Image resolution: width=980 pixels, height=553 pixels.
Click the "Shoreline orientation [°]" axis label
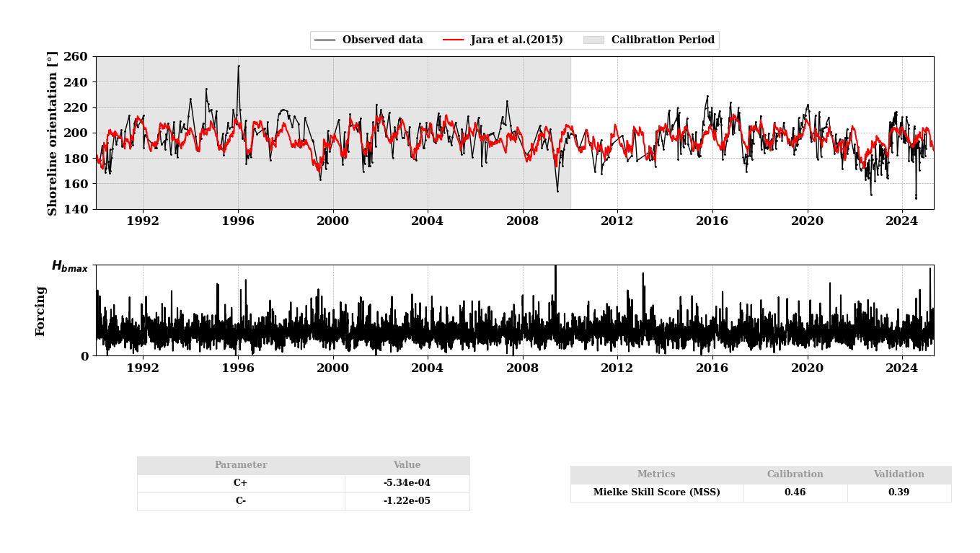click(53, 133)
